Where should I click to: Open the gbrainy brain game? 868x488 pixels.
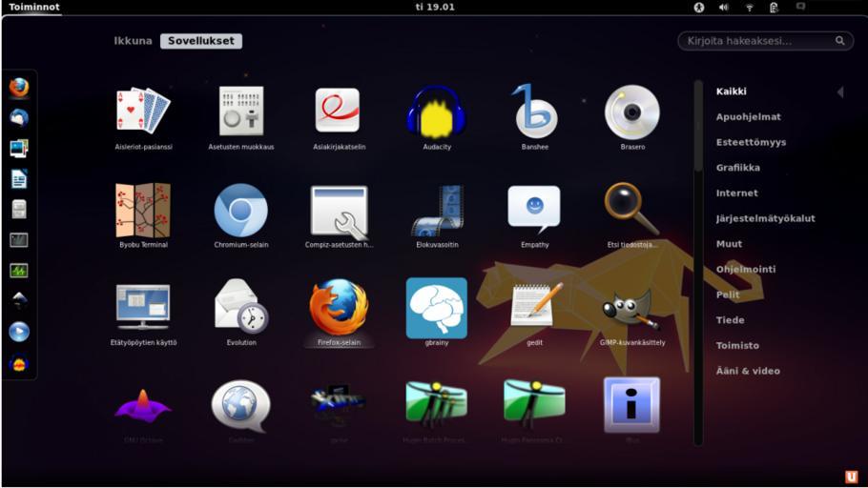pos(436,309)
